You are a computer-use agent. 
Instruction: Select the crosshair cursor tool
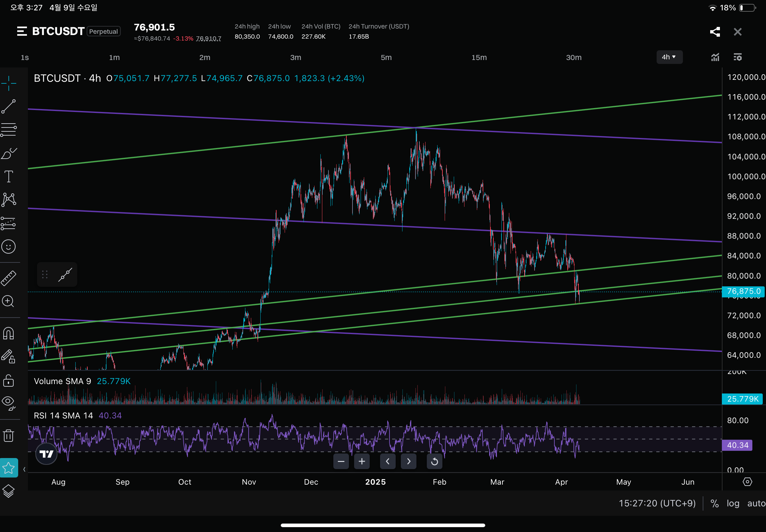tap(9, 83)
